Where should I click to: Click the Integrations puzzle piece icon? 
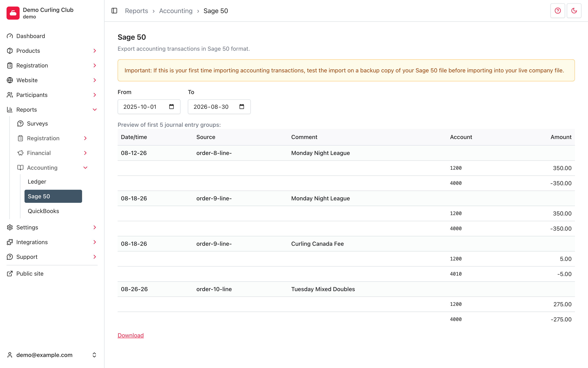[10, 242]
